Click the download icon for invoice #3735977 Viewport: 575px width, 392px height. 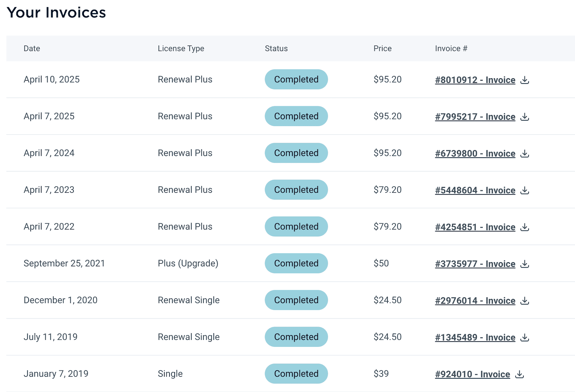525,264
